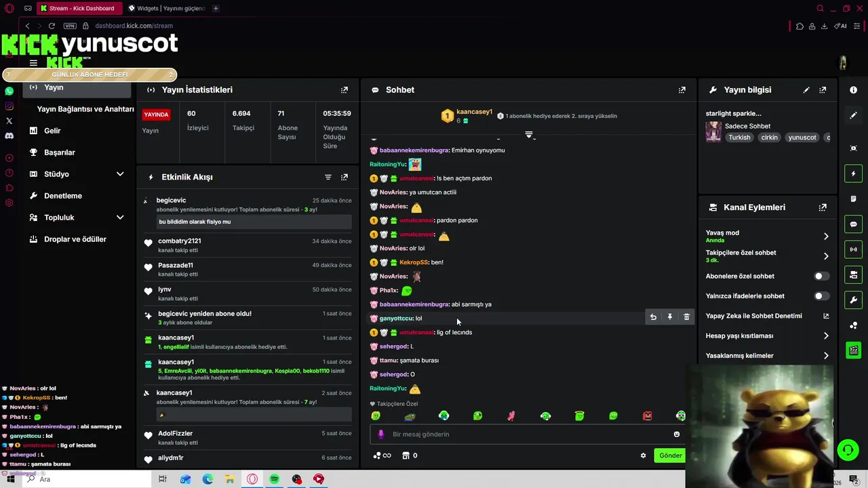Open kaancasey1's name in the gift banner
The width and height of the screenshot is (868, 488).
point(475,112)
